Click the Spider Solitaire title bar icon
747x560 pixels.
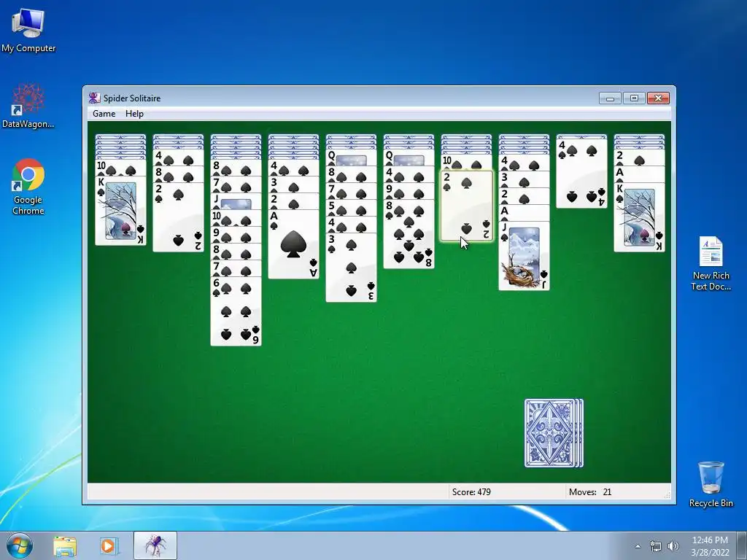[94, 98]
